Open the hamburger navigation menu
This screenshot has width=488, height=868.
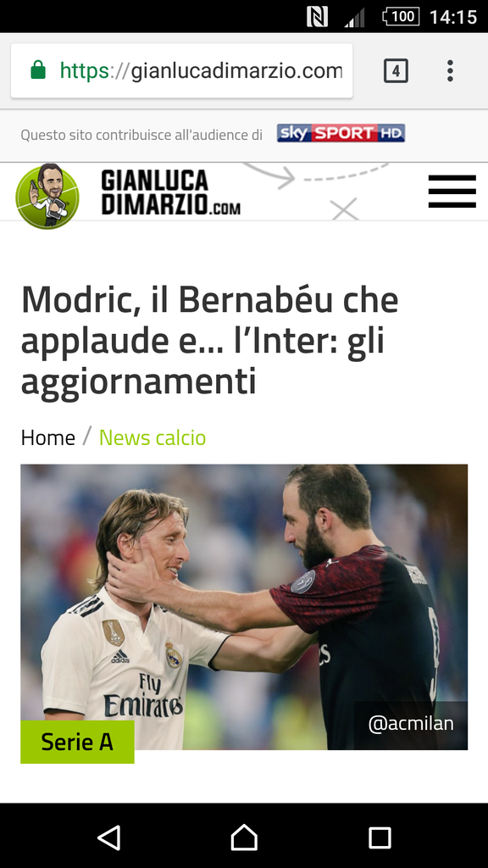(x=452, y=191)
